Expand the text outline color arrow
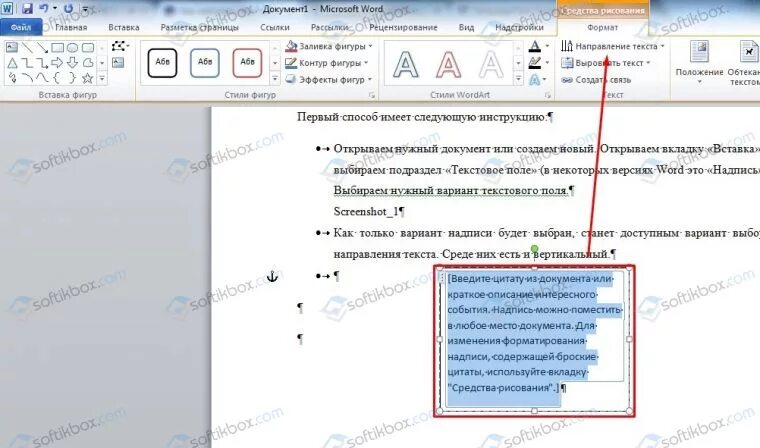The height and width of the screenshot is (448, 760). pyautogui.click(x=547, y=63)
